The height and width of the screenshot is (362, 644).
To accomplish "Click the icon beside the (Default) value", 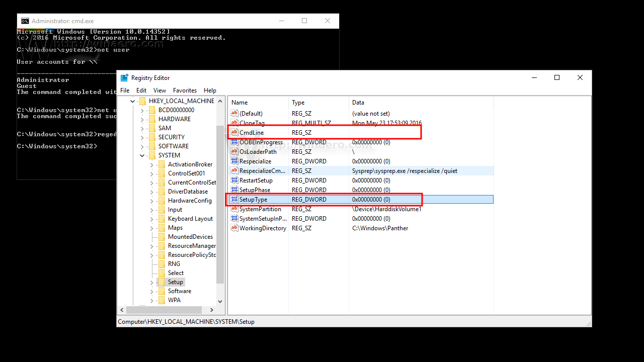I will (x=233, y=113).
